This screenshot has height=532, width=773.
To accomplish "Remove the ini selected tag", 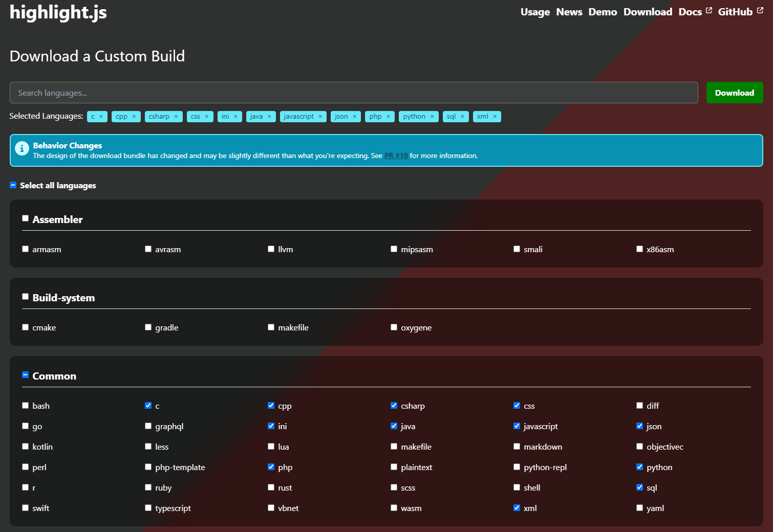I will point(235,117).
